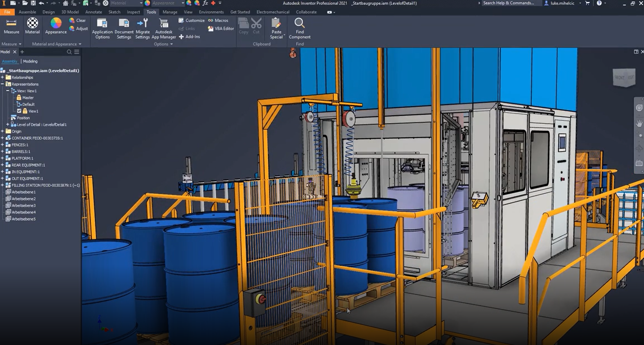644x345 pixels.
Task: Open the Inspect ribbon tab
Action: pyautogui.click(x=133, y=12)
